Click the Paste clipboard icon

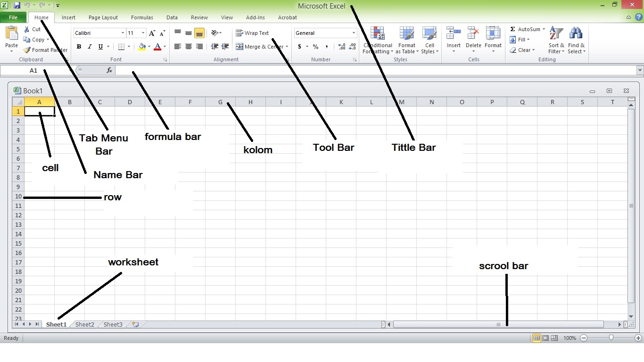pos(11,33)
